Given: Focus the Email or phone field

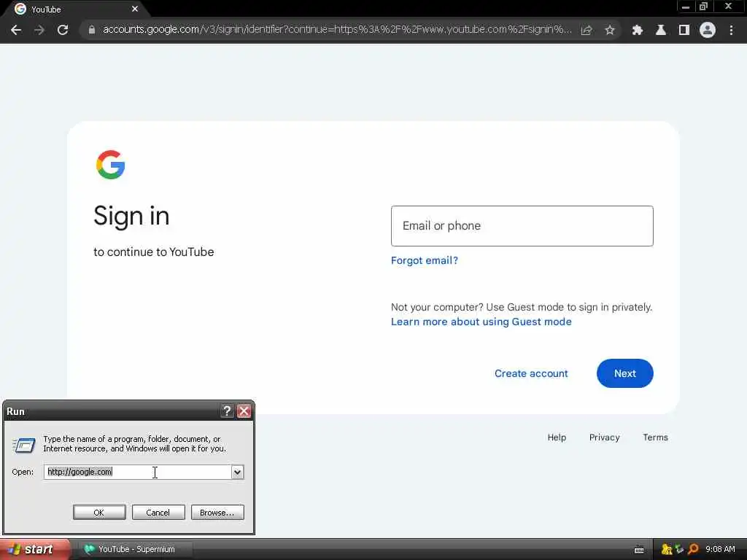Looking at the screenshot, I should click(x=522, y=226).
